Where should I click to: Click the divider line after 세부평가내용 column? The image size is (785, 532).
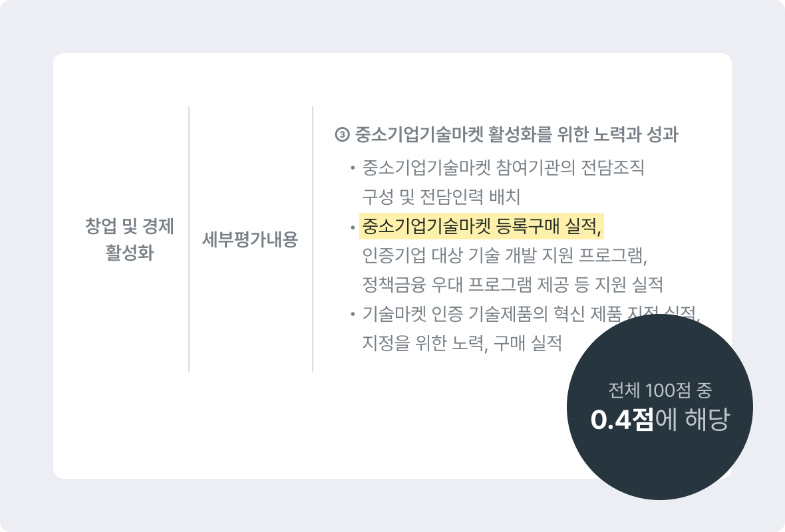click(313, 239)
